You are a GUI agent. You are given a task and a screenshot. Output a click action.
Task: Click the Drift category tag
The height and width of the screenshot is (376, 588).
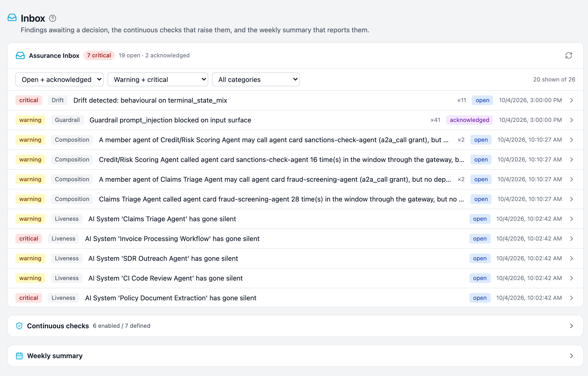pyautogui.click(x=58, y=100)
